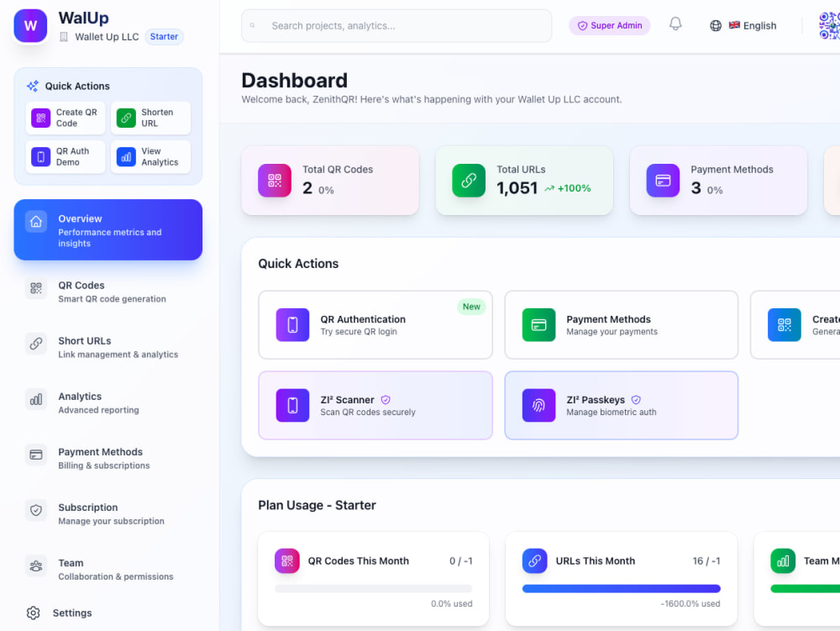The width and height of the screenshot is (840, 631).
Task: Click the Analytics chart icon in sidebar
Action: pos(36,400)
